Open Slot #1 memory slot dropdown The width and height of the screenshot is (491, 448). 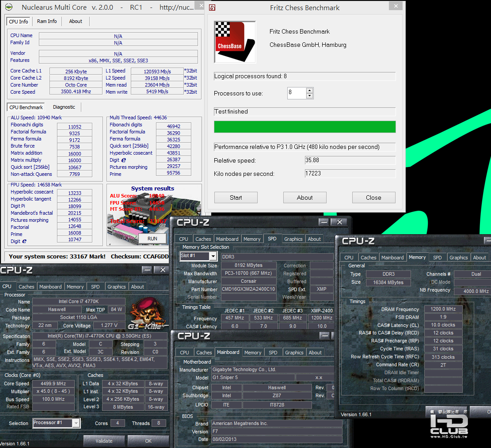pyautogui.click(x=213, y=256)
